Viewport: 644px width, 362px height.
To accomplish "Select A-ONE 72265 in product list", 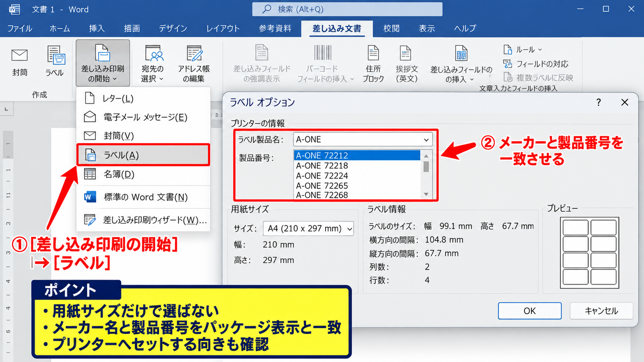I will pos(357,186).
